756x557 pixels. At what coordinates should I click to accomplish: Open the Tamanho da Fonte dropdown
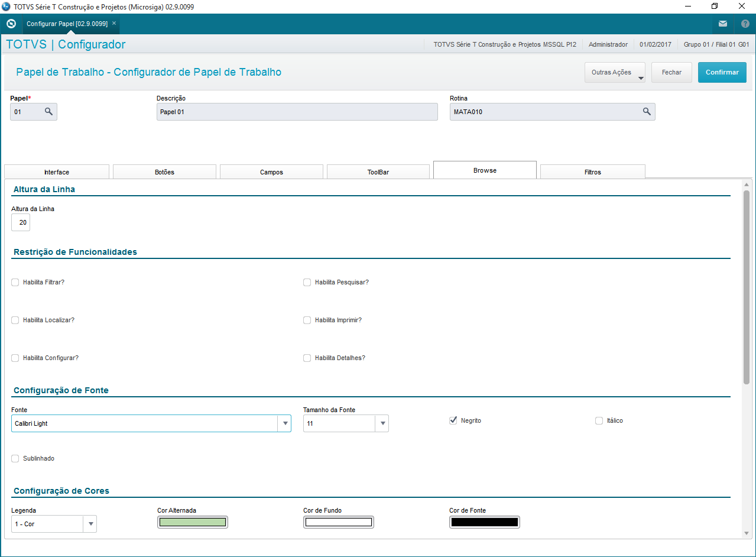click(346, 423)
